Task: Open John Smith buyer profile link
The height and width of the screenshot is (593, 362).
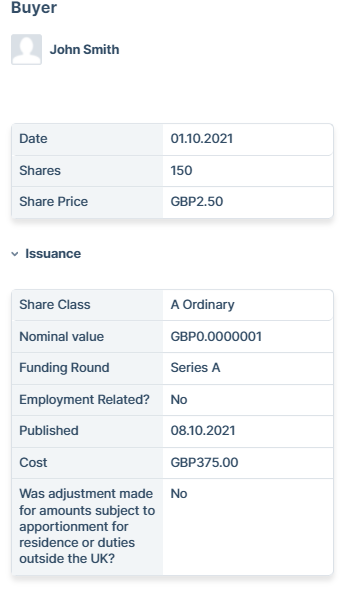Action: 84,50
